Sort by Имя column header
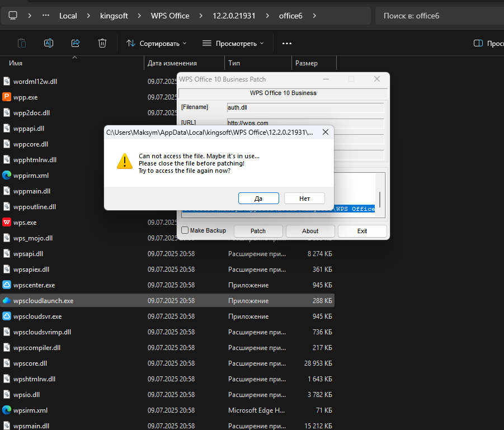 [16, 63]
